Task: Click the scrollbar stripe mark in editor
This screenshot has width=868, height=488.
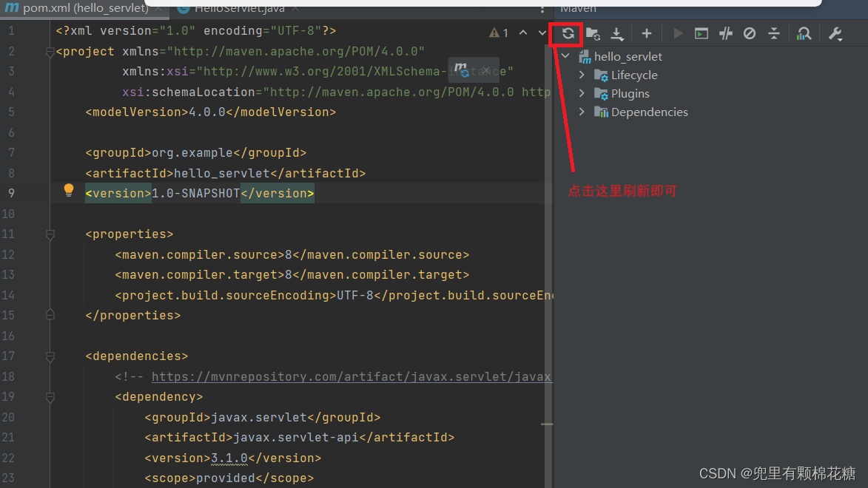Action: point(547,424)
